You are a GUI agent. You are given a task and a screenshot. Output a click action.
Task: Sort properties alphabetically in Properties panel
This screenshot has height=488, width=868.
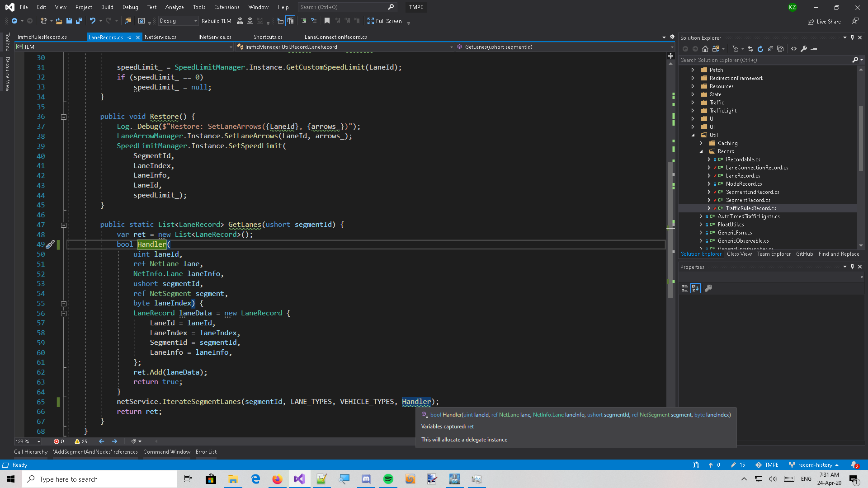tap(696, 288)
